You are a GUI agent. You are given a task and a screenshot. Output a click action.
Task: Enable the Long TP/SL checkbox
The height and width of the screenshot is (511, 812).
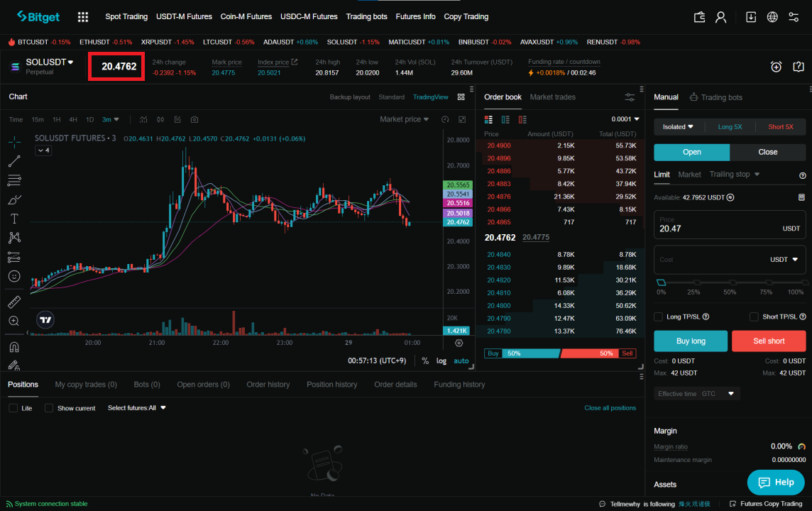[x=658, y=317]
